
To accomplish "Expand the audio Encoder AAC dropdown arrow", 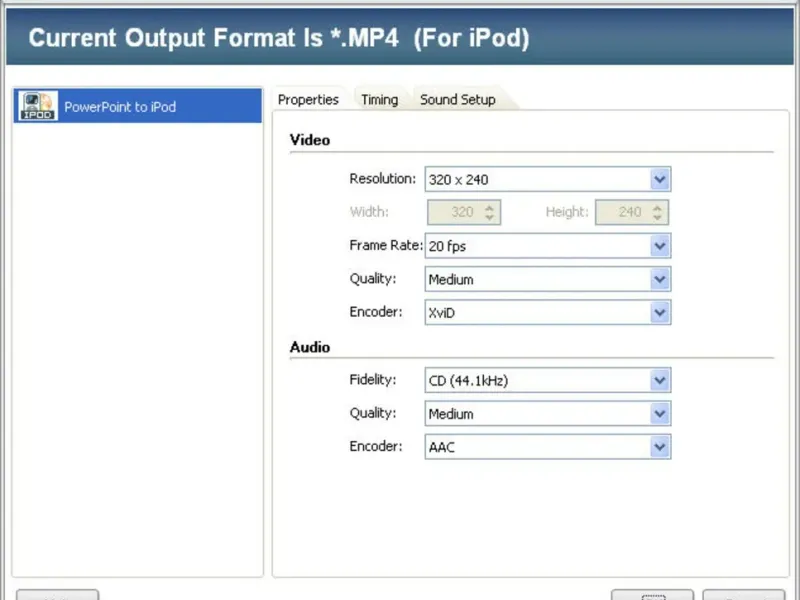I will pyautogui.click(x=660, y=447).
